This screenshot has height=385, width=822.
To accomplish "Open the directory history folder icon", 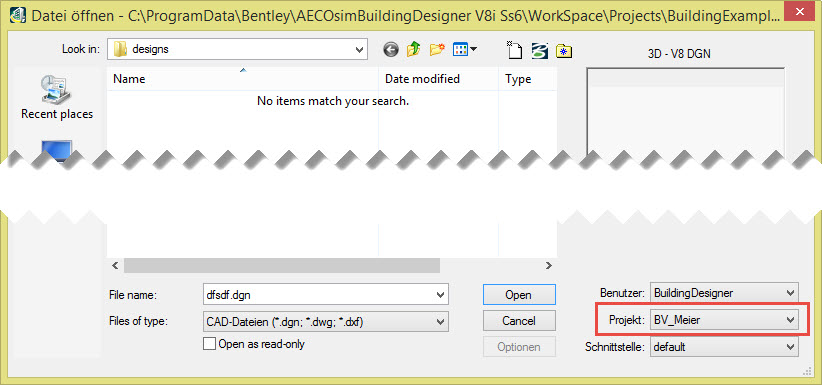I will click(564, 51).
